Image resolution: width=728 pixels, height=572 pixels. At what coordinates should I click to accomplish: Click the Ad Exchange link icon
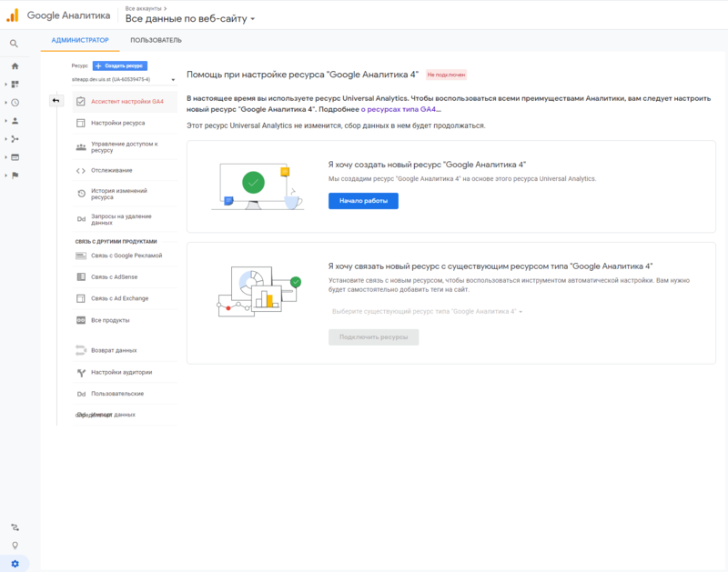click(x=81, y=298)
